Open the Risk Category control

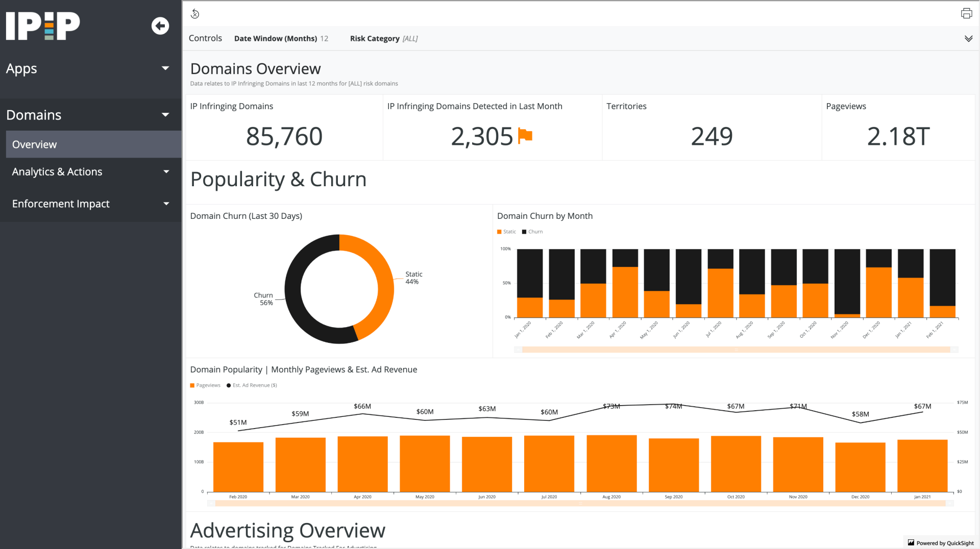pyautogui.click(x=384, y=39)
